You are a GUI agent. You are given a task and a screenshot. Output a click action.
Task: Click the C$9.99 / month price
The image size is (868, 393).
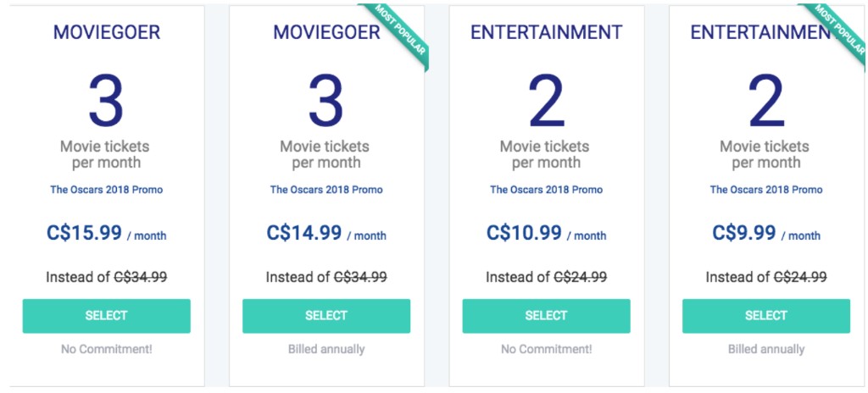[766, 233]
